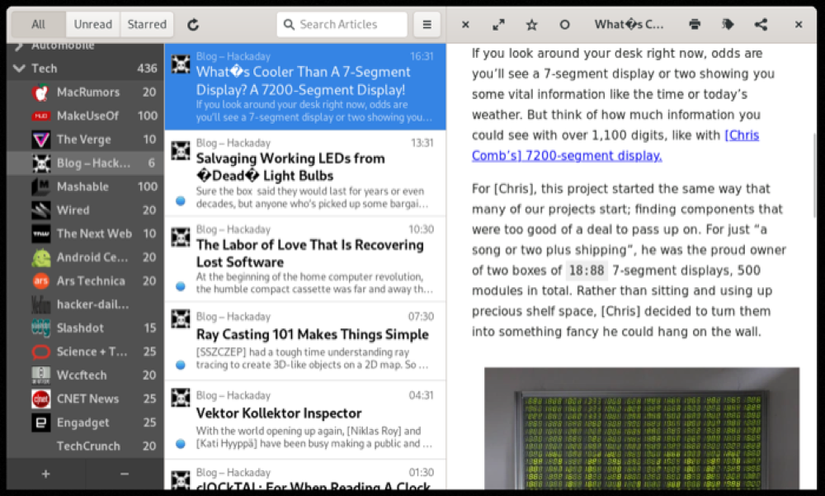The image size is (825, 496).
Task: Select the Ars Technica feed icon
Action: pyautogui.click(x=41, y=281)
